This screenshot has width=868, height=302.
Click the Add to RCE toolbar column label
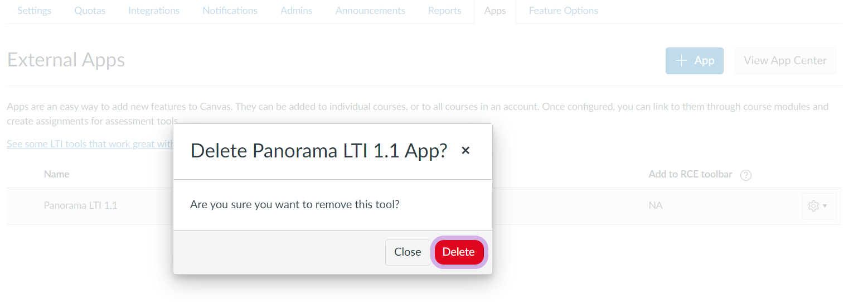tap(690, 174)
